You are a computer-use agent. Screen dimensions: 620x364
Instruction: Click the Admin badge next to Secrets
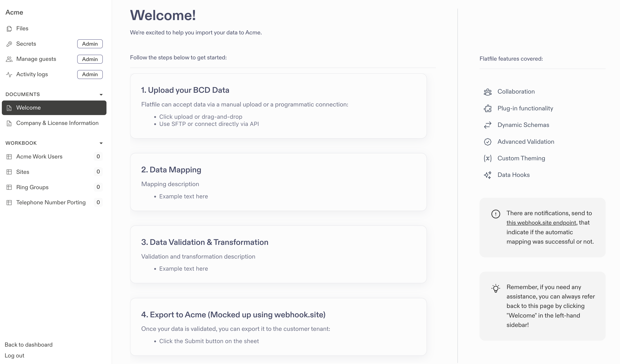(x=90, y=44)
